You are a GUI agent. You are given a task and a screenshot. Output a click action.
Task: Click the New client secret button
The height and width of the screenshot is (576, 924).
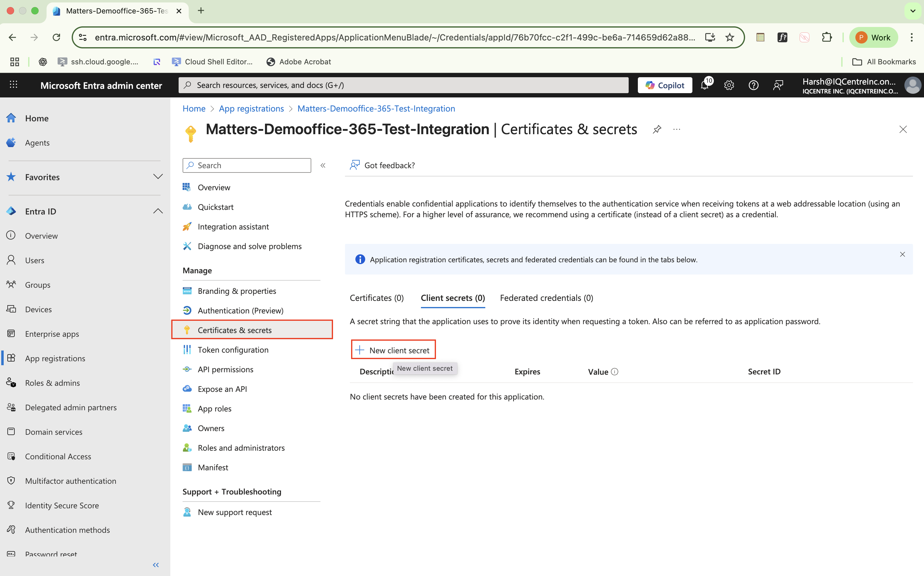tap(393, 350)
